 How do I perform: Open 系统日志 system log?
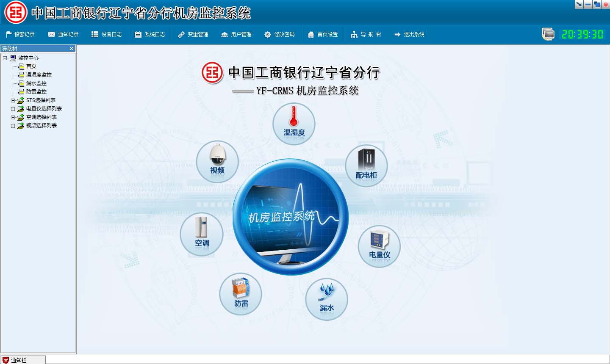150,34
